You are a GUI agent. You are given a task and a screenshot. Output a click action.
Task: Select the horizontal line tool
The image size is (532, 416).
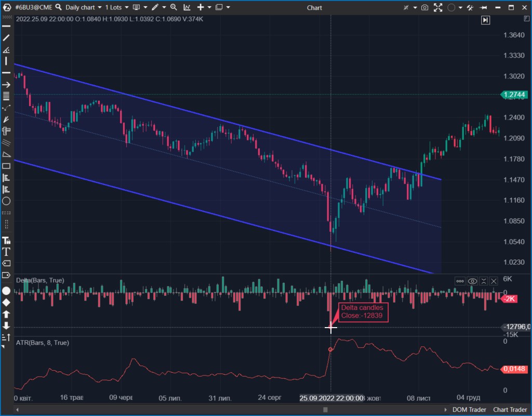click(x=6, y=73)
